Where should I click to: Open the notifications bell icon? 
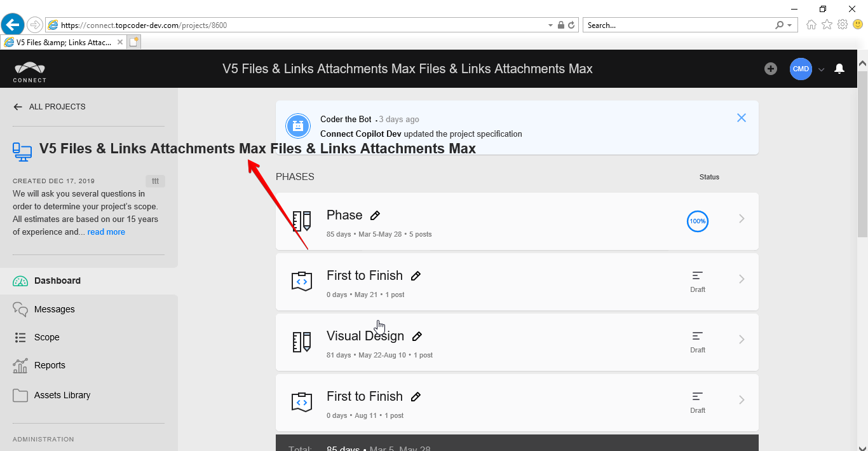pyautogui.click(x=839, y=69)
